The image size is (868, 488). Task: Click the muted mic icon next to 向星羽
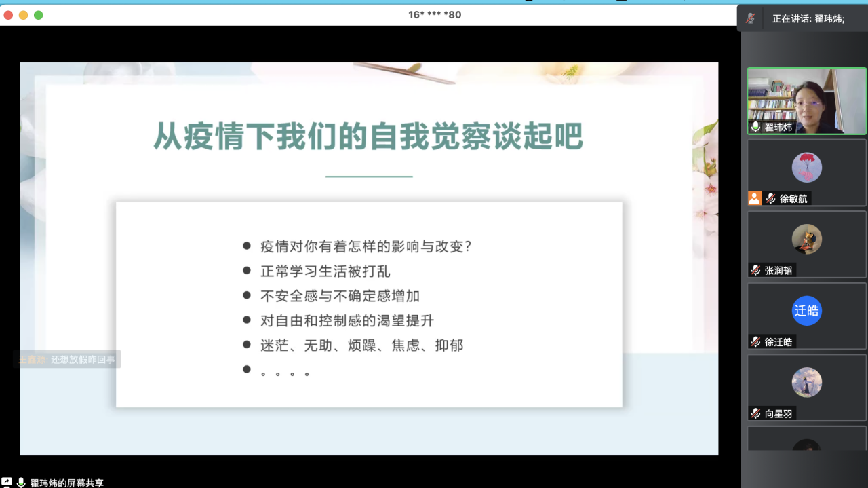pos(755,413)
